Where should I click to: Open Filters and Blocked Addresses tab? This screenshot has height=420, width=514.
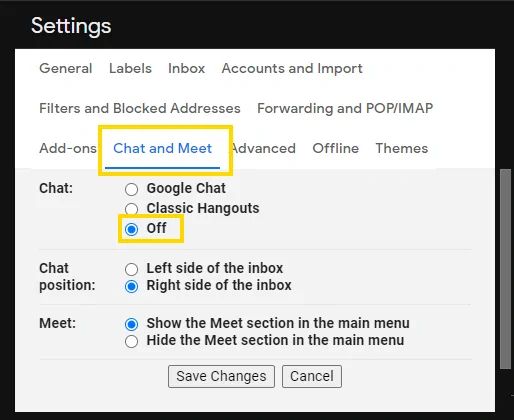140,108
